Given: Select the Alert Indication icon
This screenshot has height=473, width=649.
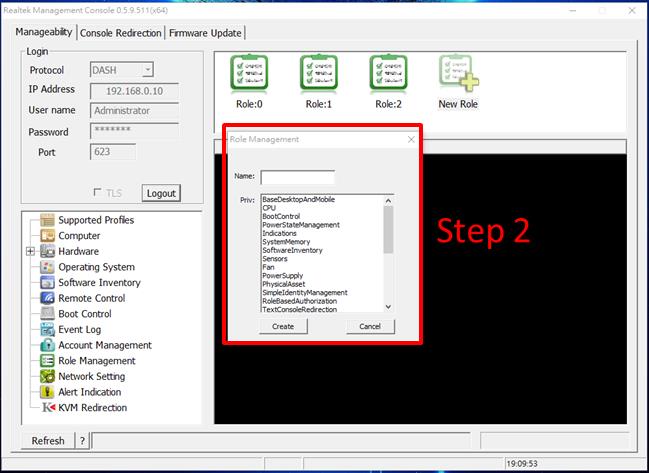Looking at the screenshot, I should click(x=47, y=392).
